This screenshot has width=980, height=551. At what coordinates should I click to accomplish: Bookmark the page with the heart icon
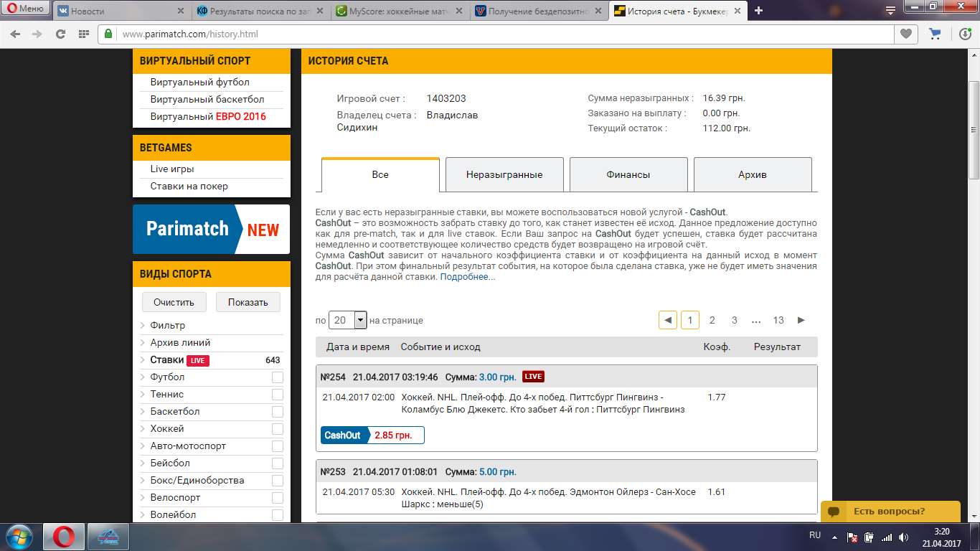click(906, 34)
